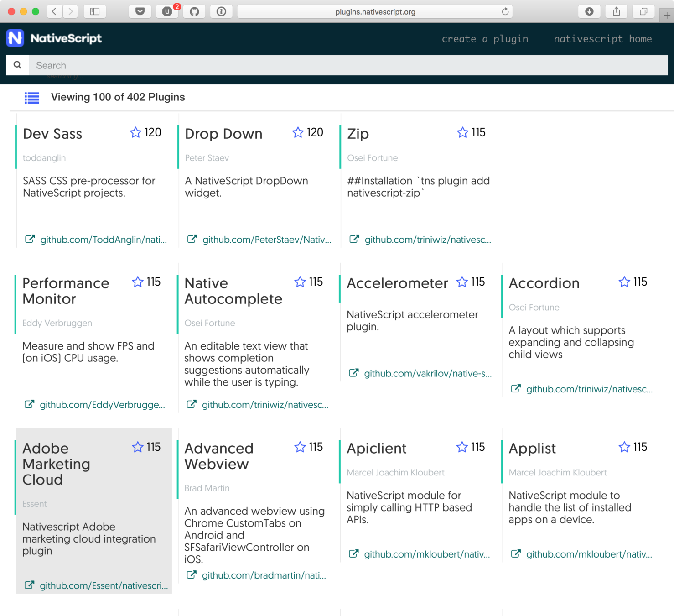The width and height of the screenshot is (674, 616).
Task: Open Apiclient's github.com/mkloubert link
Action: click(427, 554)
